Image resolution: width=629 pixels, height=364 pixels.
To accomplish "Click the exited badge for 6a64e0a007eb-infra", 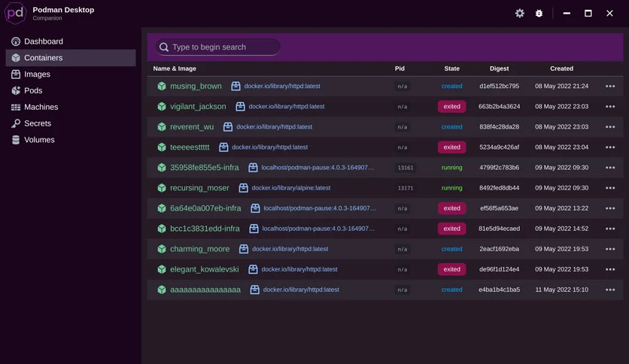I will click(451, 208).
